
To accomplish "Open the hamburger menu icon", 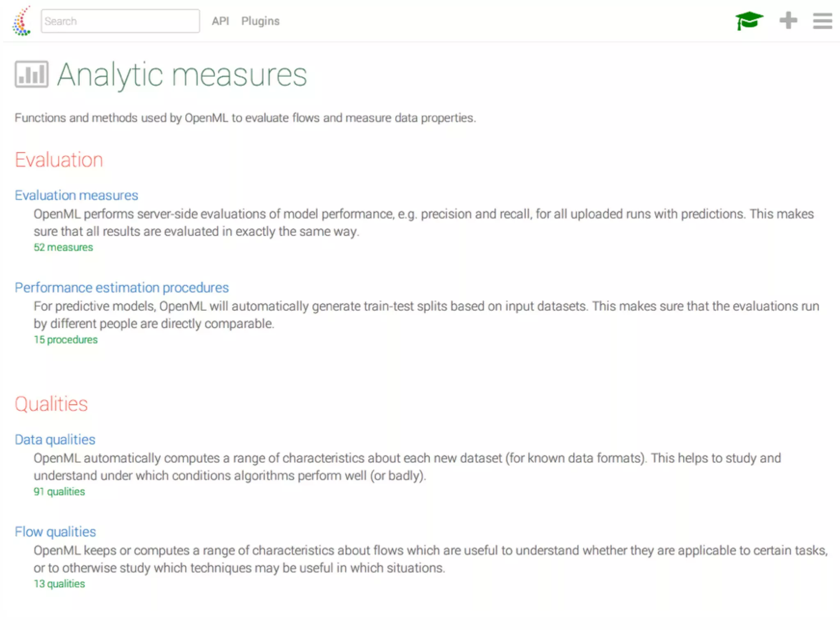I will click(x=822, y=21).
